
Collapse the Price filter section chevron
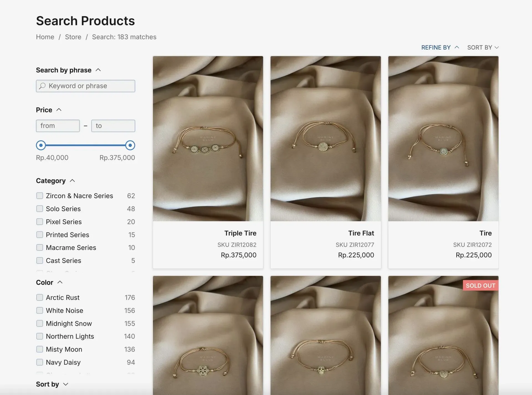click(59, 110)
